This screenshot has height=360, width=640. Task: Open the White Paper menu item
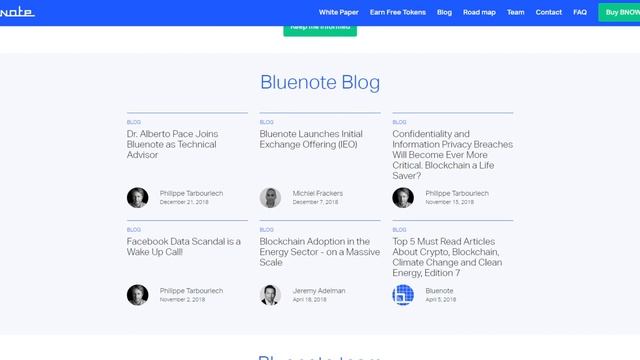coord(338,12)
